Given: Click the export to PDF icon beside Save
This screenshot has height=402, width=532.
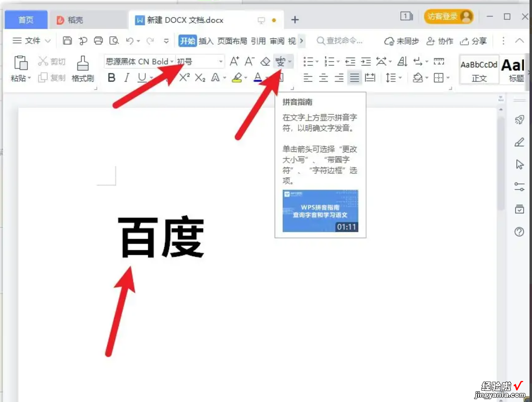Looking at the screenshot, I should [83, 41].
